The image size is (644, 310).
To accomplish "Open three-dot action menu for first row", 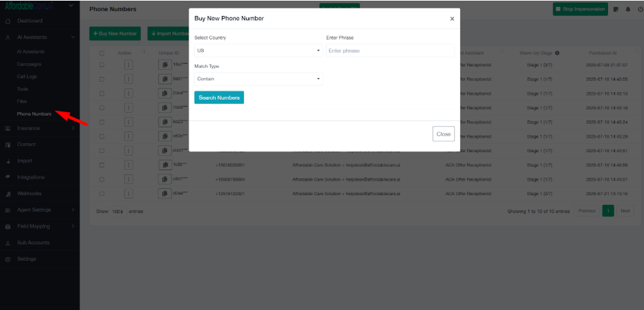I will click(x=129, y=64).
